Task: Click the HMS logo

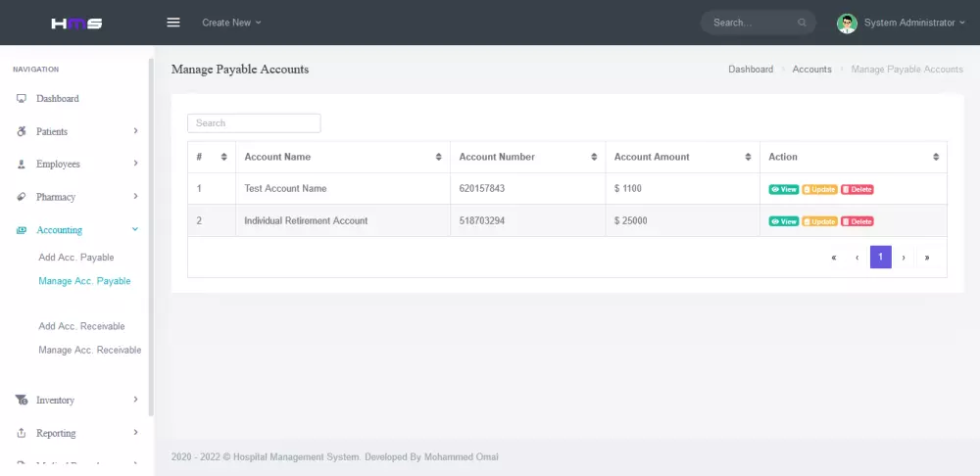Action: click(x=76, y=23)
